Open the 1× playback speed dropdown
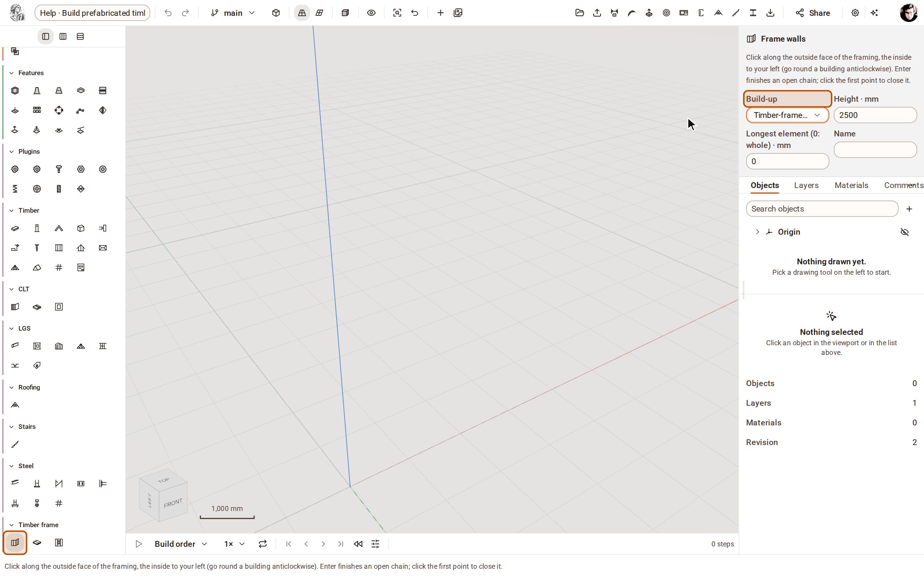The image size is (924, 578). point(234,544)
